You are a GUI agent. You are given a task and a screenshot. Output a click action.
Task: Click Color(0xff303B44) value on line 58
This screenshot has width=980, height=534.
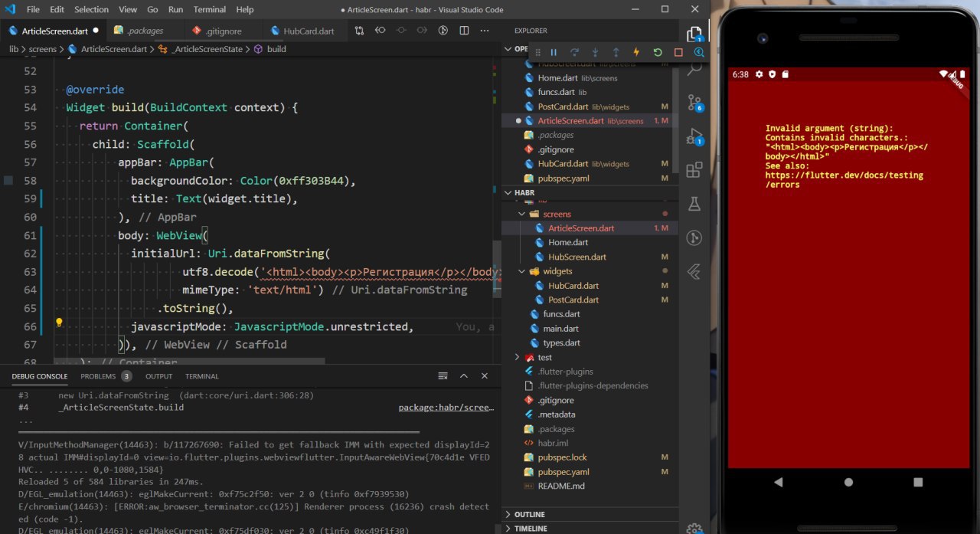point(295,181)
